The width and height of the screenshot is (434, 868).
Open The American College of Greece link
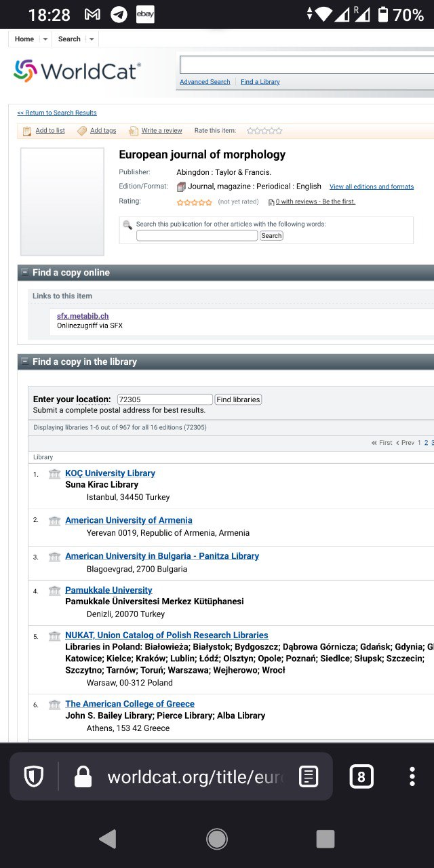pyautogui.click(x=130, y=704)
